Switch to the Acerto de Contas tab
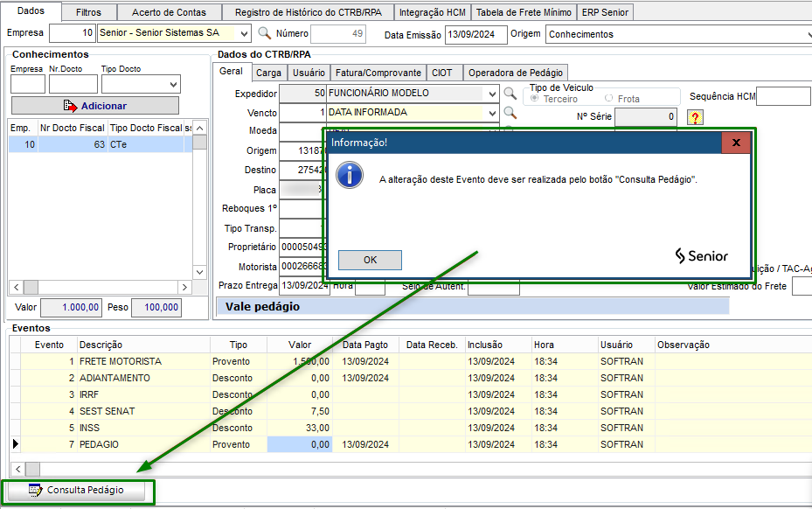 point(169,12)
